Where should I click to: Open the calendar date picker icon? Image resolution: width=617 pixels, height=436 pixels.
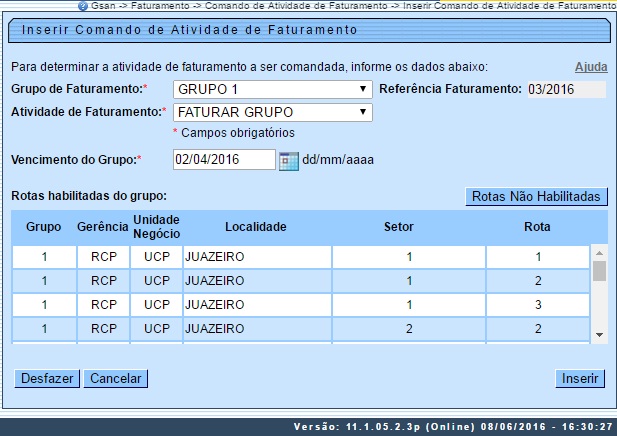click(288, 160)
